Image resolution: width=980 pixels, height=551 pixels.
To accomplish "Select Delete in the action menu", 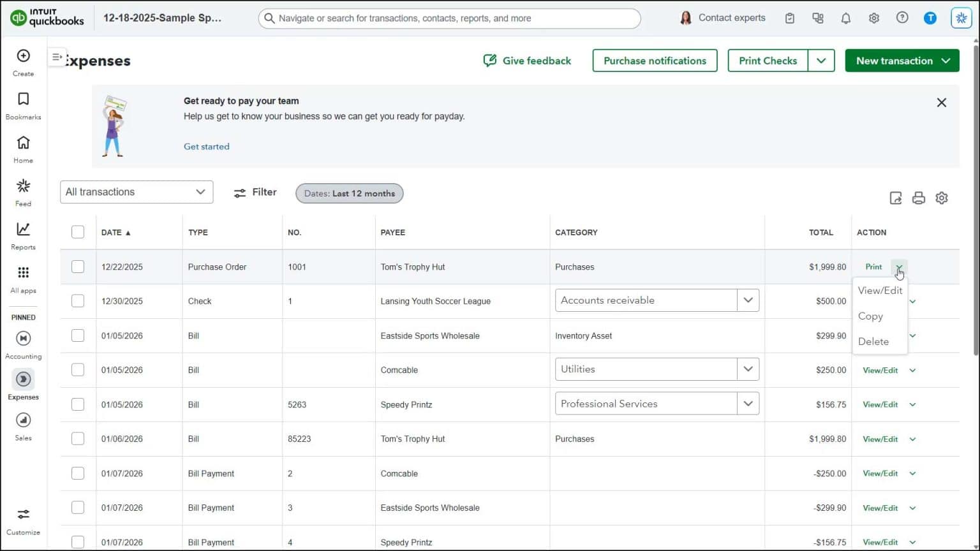I will point(873,341).
